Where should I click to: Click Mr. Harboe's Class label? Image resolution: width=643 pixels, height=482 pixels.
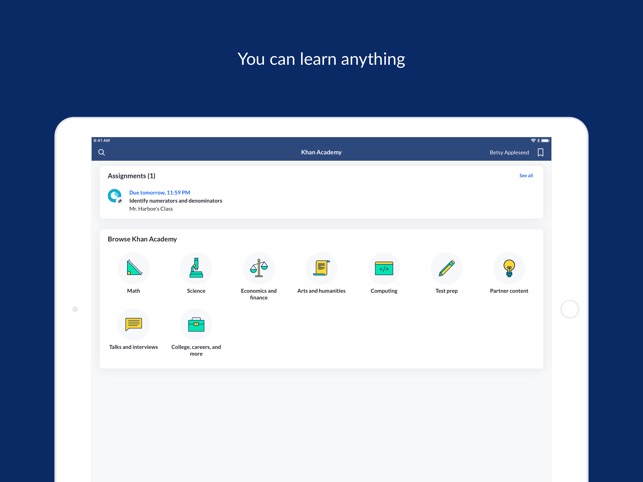pos(151,209)
